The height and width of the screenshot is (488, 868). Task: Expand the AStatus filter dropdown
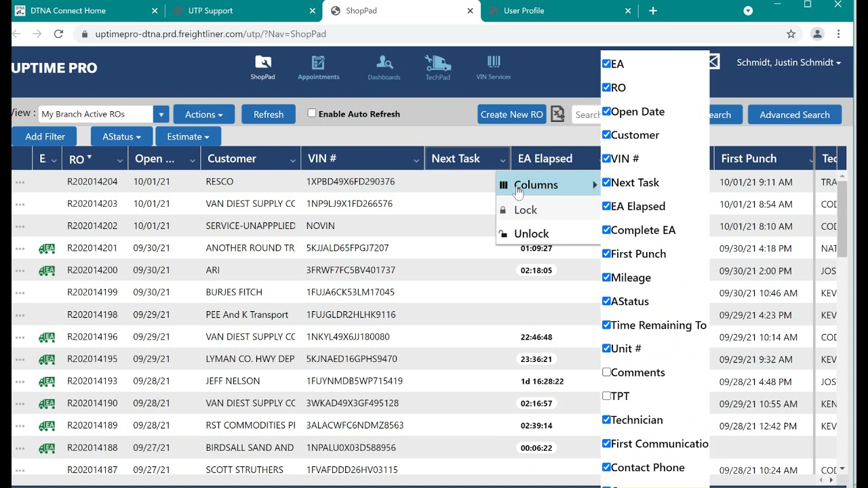121,136
